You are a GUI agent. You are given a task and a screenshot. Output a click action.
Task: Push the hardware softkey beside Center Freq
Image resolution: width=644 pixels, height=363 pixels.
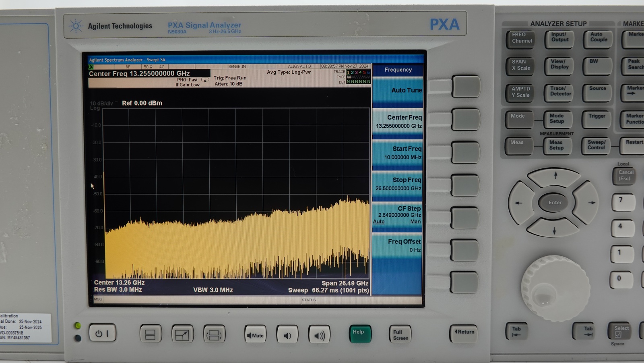466,119
